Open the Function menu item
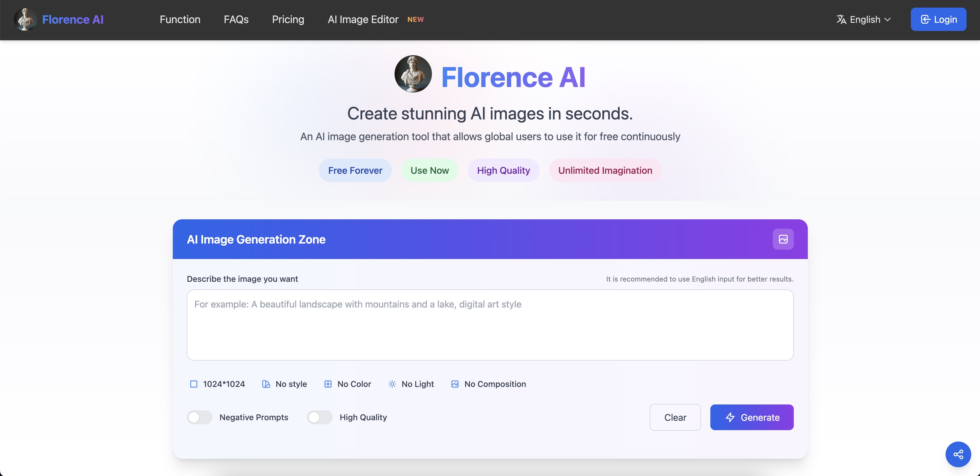This screenshot has width=980, height=476. 180,20
